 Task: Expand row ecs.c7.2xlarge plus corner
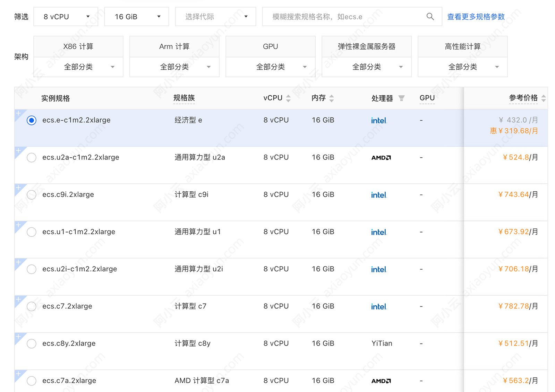pos(18,299)
